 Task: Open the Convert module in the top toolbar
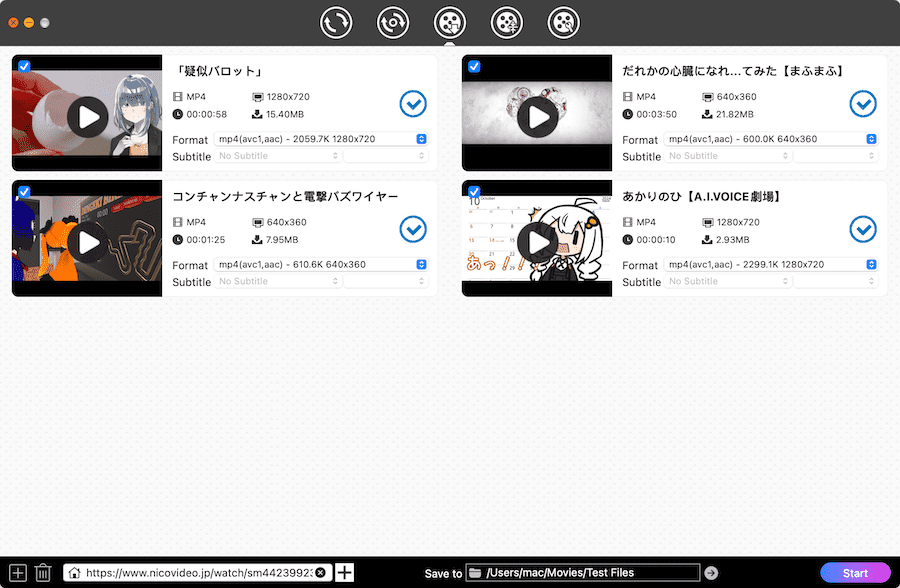(x=336, y=23)
